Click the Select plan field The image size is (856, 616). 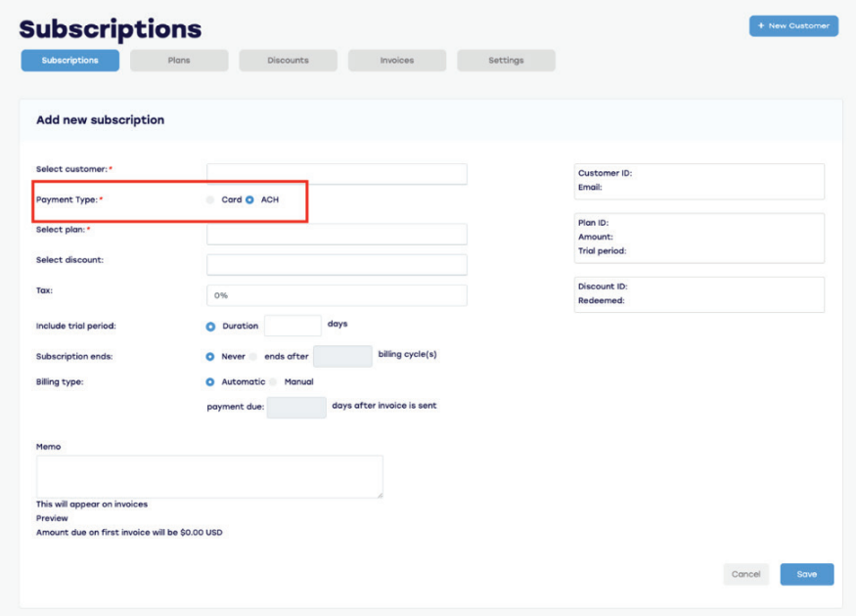(337, 234)
